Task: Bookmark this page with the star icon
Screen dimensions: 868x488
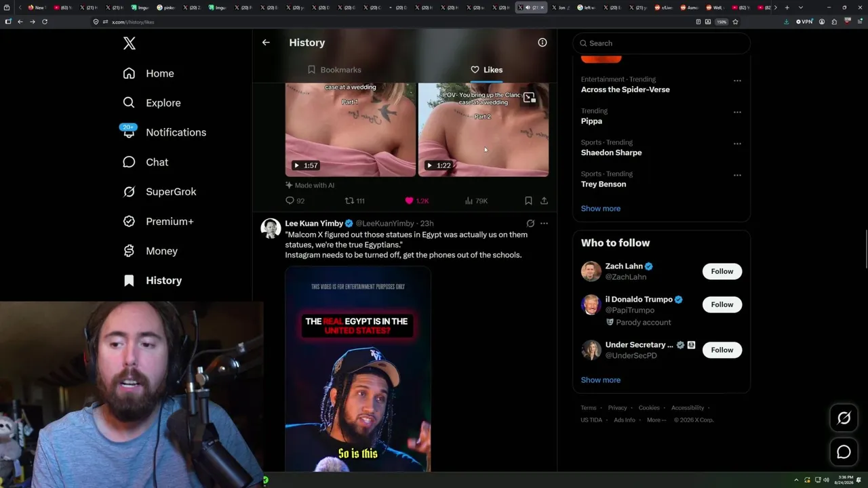Action: pyautogui.click(x=735, y=22)
